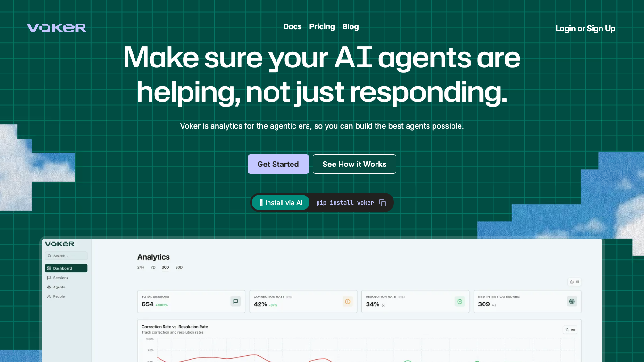Click the -37% change indicator
Screen dimensions: 644x362
pos(273,305)
